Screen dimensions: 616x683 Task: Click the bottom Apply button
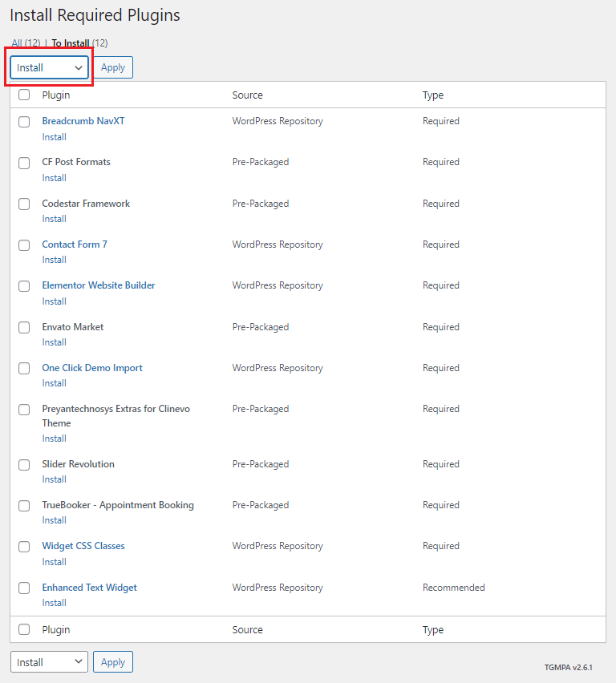click(113, 661)
